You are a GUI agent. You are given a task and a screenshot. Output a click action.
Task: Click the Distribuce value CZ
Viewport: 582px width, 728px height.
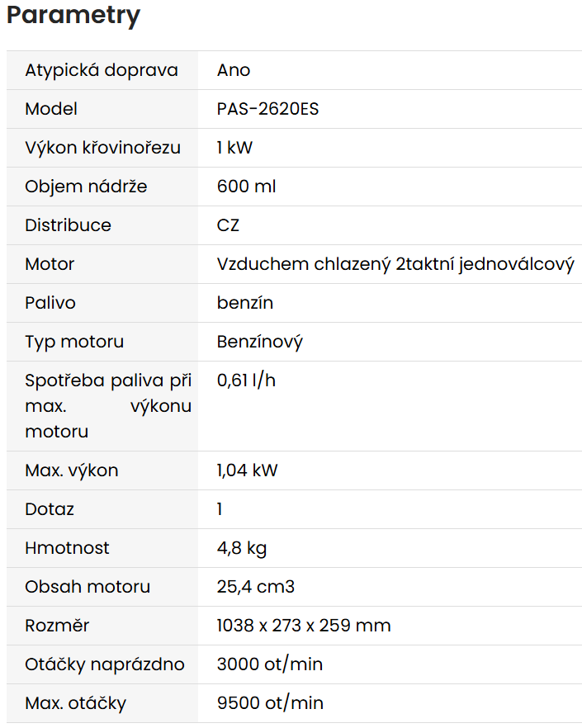[228, 225]
